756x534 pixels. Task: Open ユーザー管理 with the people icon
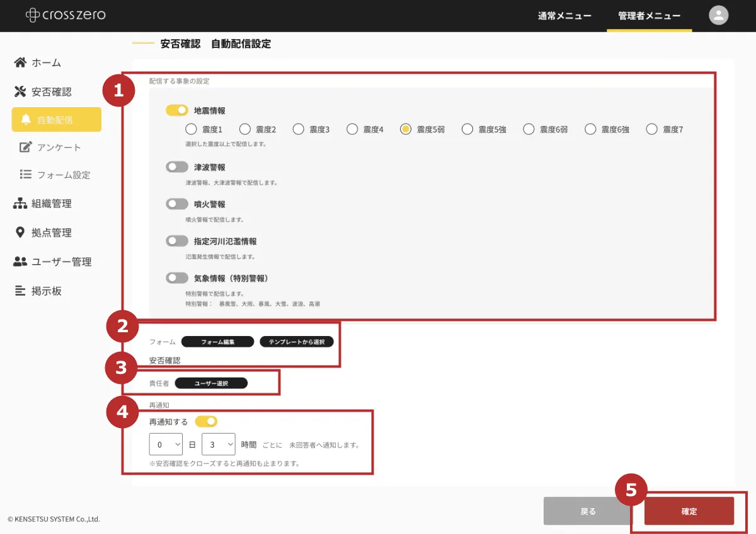21,261
